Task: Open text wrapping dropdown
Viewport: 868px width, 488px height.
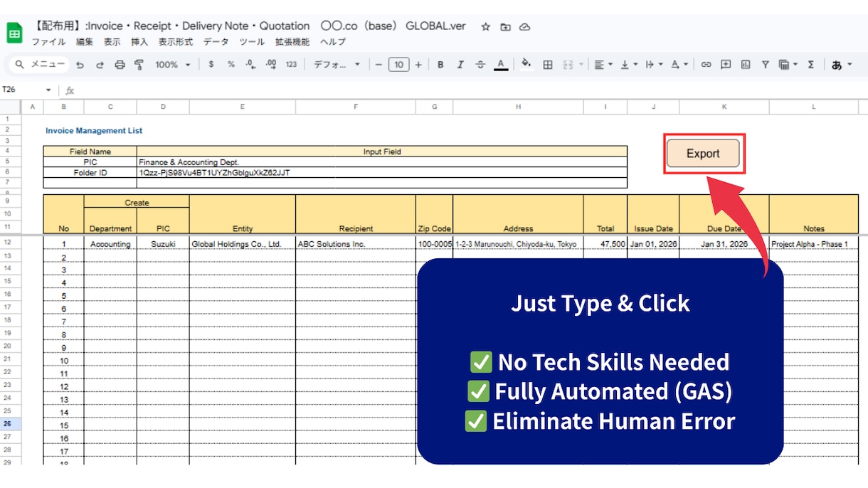Action: point(654,65)
